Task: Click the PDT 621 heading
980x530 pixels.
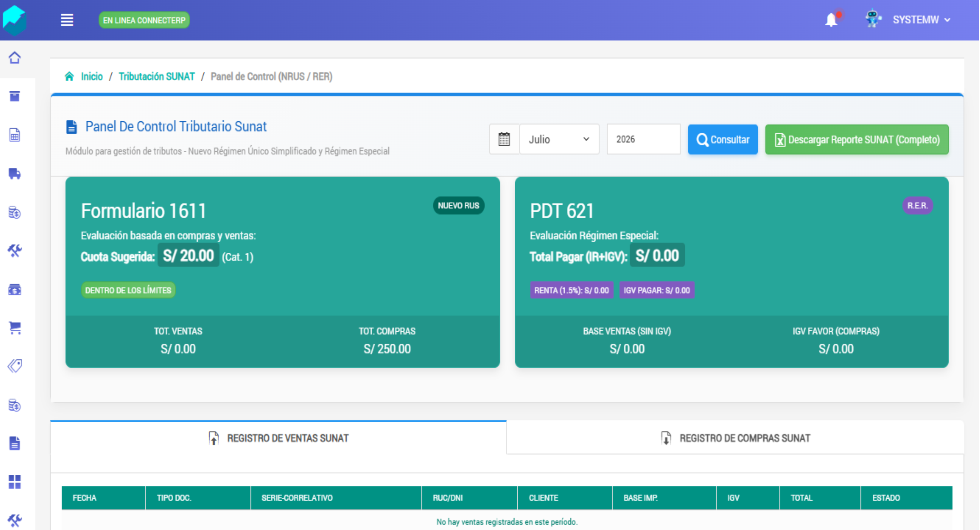Action: [561, 211]
